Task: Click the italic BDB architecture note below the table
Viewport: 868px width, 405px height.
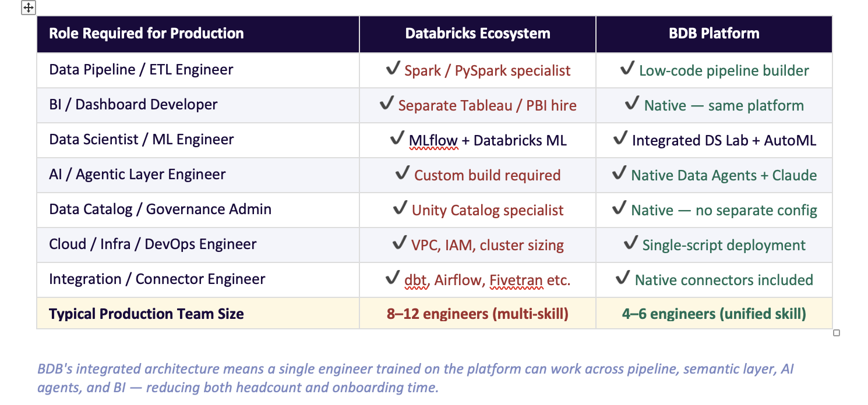Action: coord(416,376)
